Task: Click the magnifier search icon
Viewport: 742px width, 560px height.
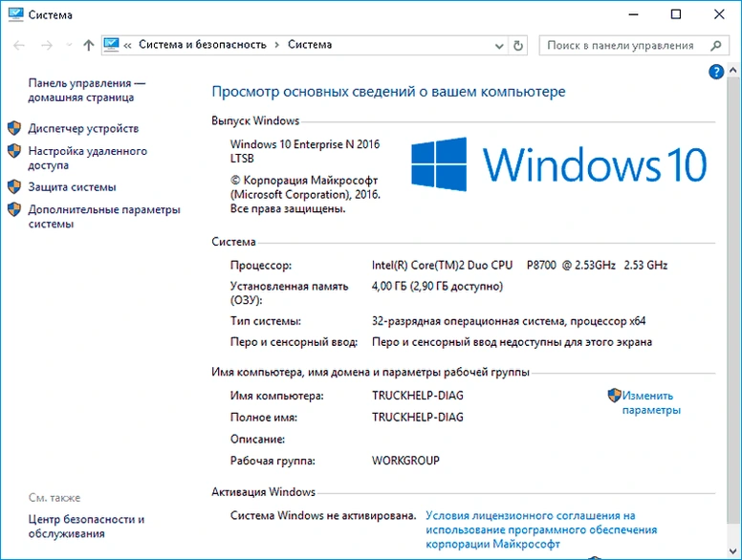Action: [x=716, y=46]
